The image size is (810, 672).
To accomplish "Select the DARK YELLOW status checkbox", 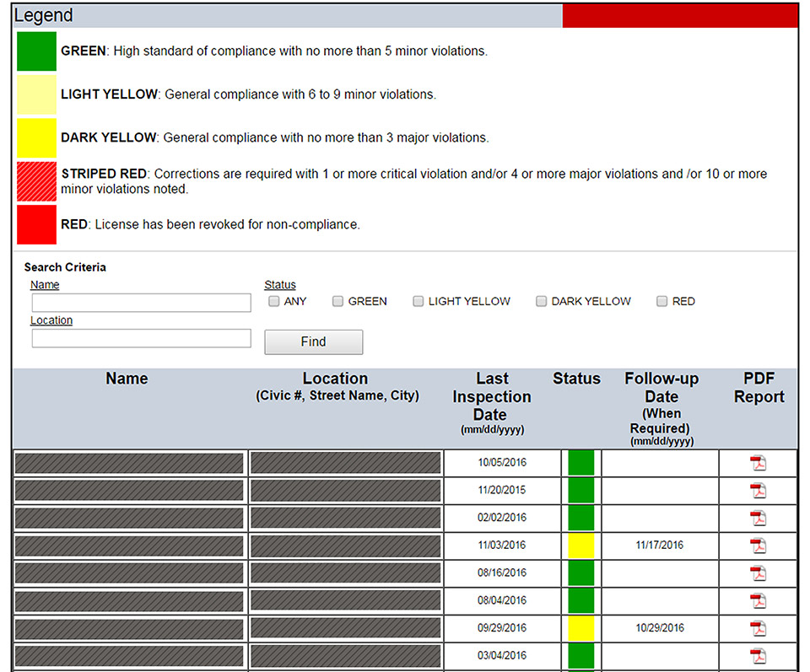I will 542,301.
